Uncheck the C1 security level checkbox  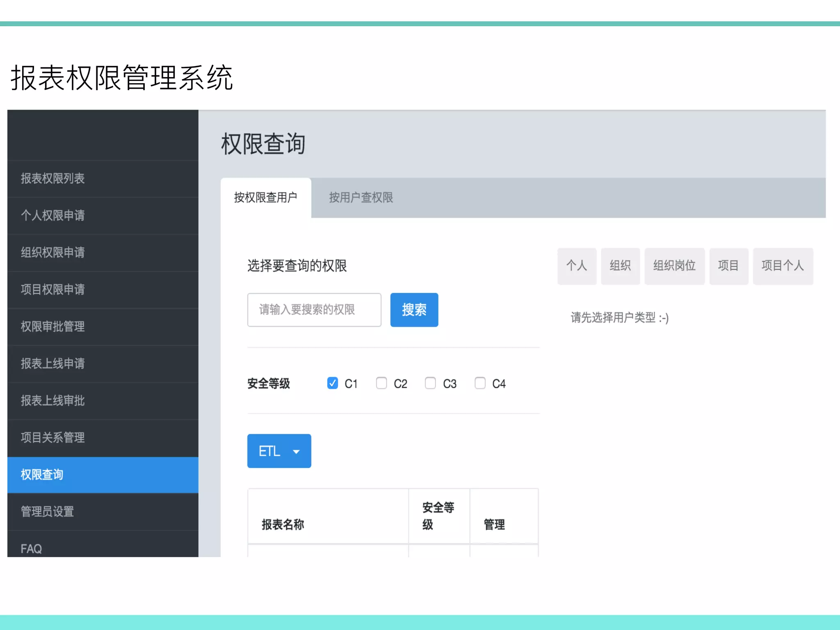[x=333, y=383]
